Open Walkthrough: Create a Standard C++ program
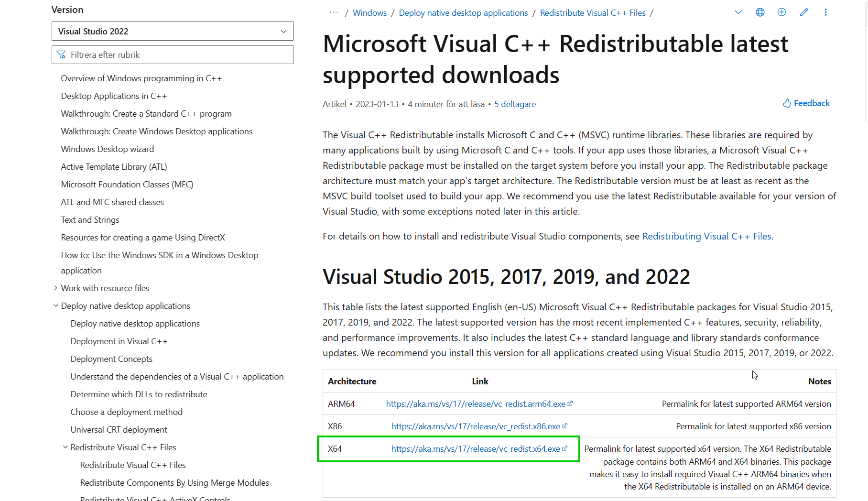This screenshot has width=868, height=501. click(146, 114)
